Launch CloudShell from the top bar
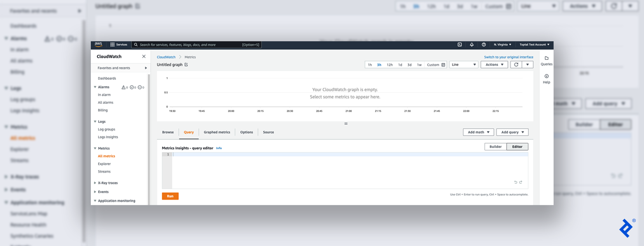This screenshot has height=246, width=644. tap(459, 45)
